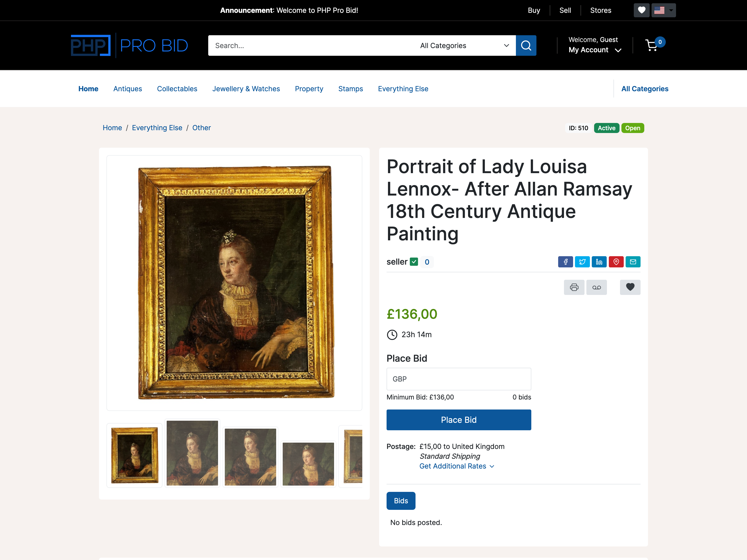
Task: Select the second portrait thumbnail
Action: 192,453
